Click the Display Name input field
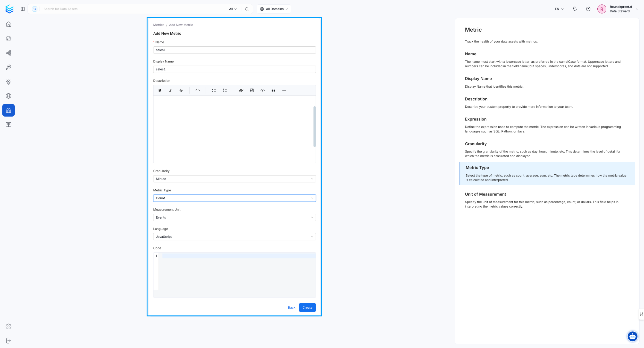 tap(234, 69)
